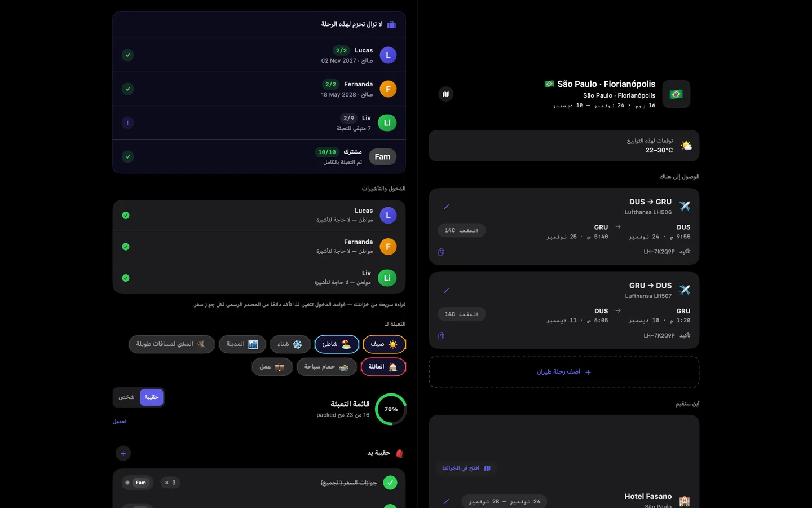This screenshot has height=508, width=812.
Task: Click Liv avatar in packing status list
Action: [x=387, y=123]
